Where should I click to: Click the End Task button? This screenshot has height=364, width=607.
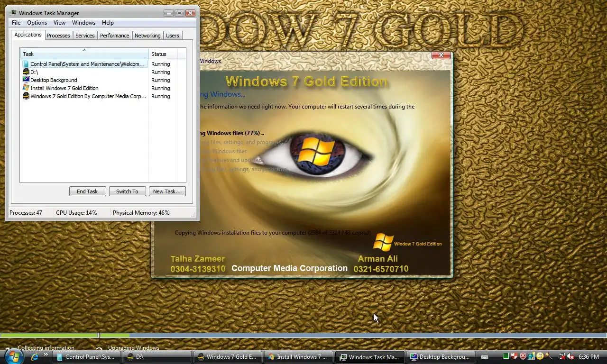click(x=87, y=191)
